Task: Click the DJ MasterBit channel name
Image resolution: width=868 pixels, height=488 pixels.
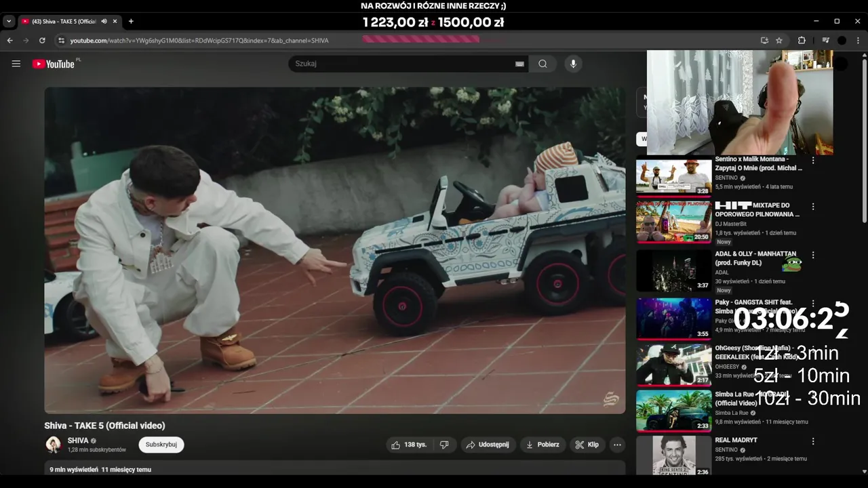Action: click(x=730, y=224)
